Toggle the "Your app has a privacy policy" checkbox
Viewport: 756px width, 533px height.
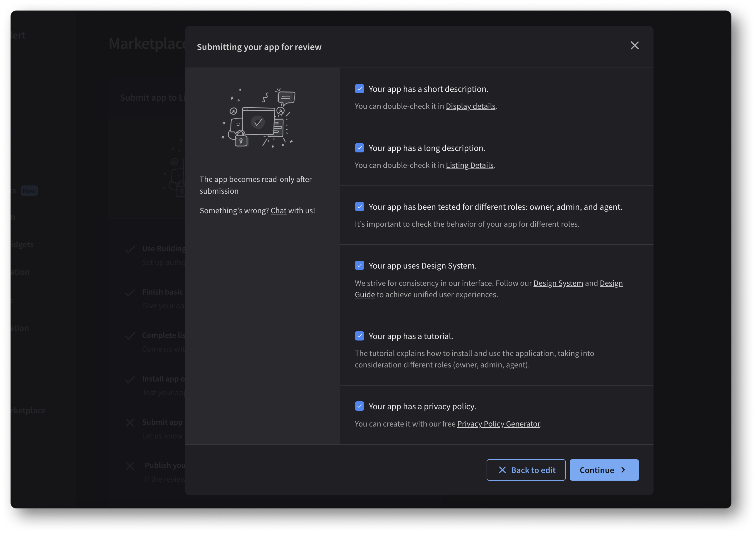coord(359,406)
